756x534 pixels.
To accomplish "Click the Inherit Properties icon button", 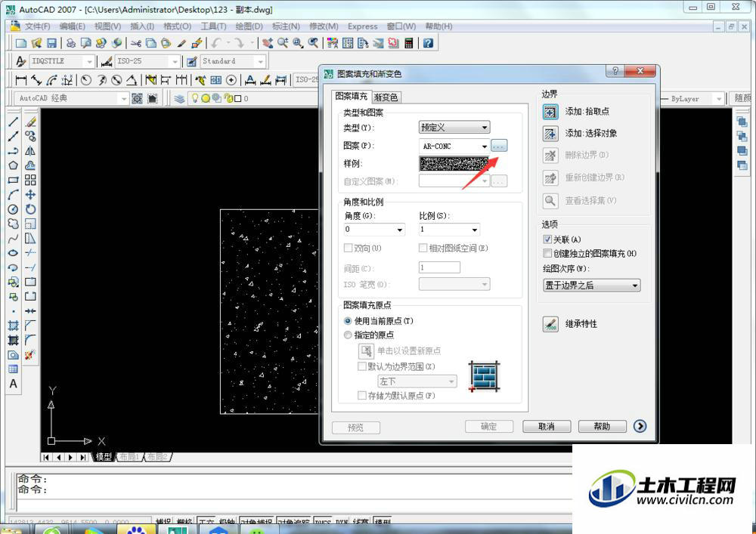I will point(550,323).
